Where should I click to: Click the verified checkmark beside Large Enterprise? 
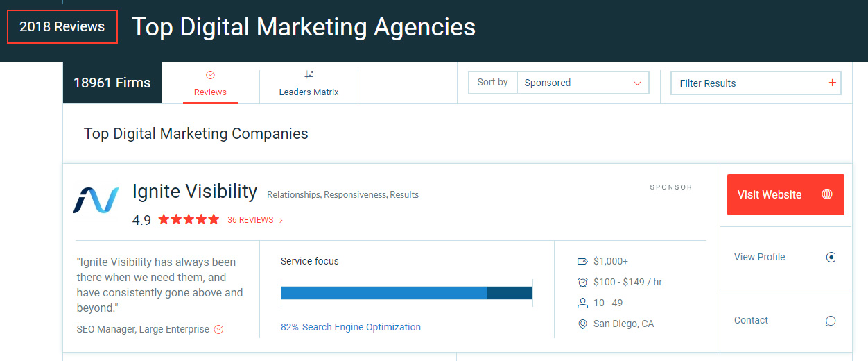tap(218, 329)
